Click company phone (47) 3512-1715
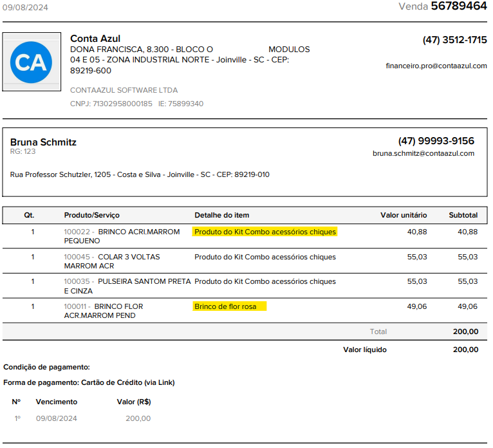 point(454,40)
